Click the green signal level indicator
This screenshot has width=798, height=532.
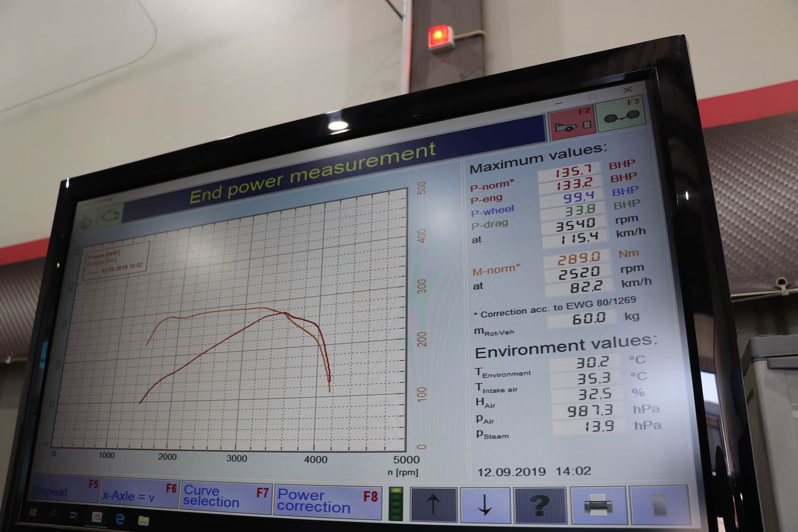tap(396, 503)
